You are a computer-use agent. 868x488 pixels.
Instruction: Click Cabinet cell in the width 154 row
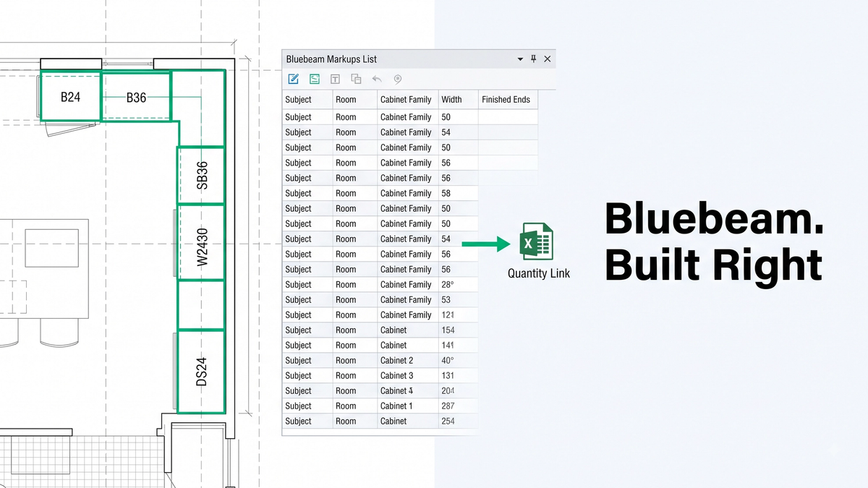408,330
